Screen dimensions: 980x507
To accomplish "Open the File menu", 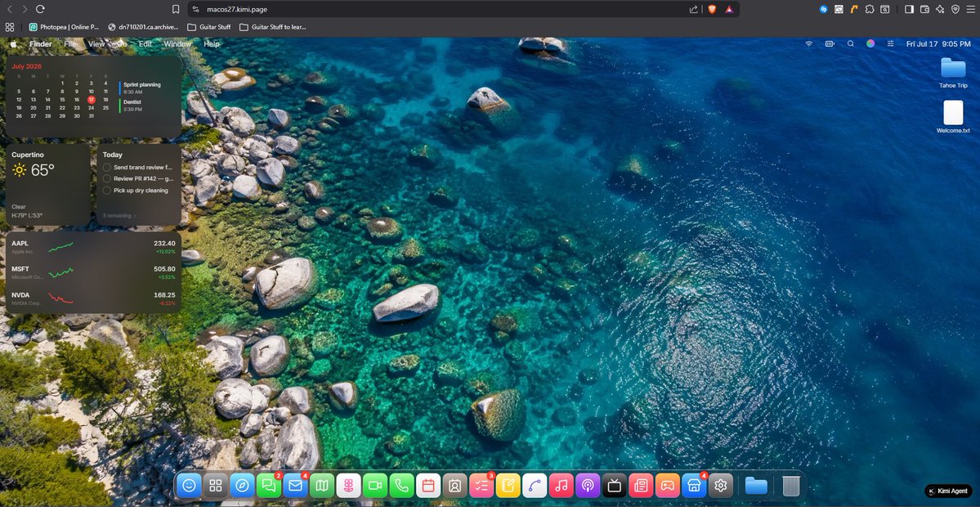I will (x=70, y=44).
